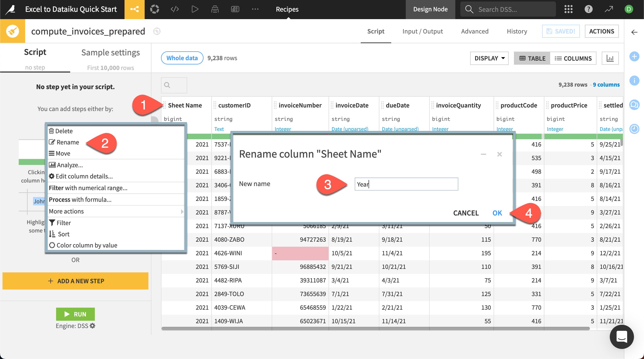Screen dimensions: 644x359
Task: Open the Dataiku bird home icon
Action: [x=10, y=9]
